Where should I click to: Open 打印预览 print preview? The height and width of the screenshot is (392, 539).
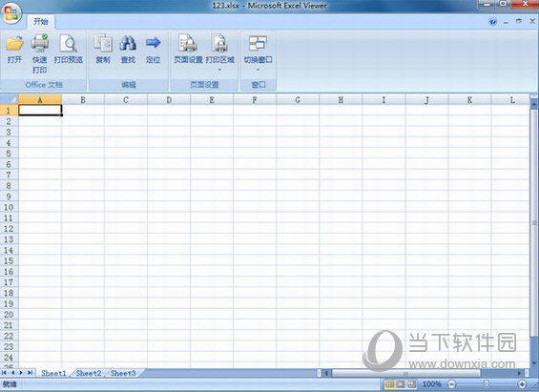(69, 43)
